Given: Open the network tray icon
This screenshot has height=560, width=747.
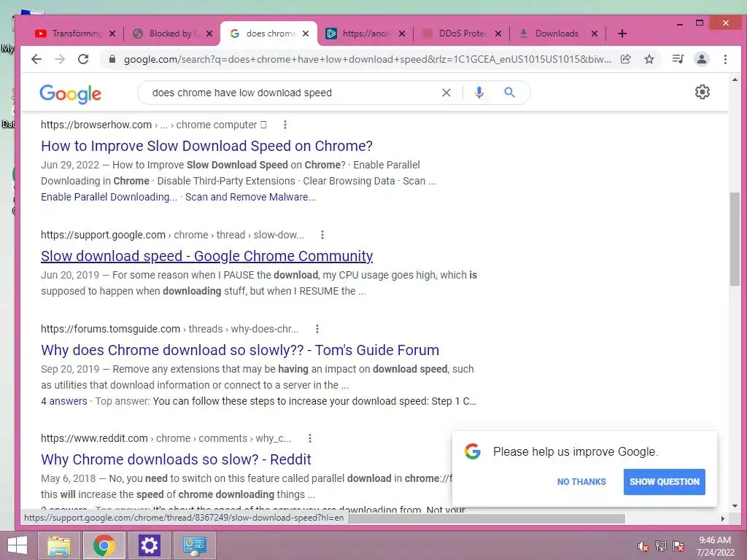Looking at the screenshot, I should tap(661, 546).
